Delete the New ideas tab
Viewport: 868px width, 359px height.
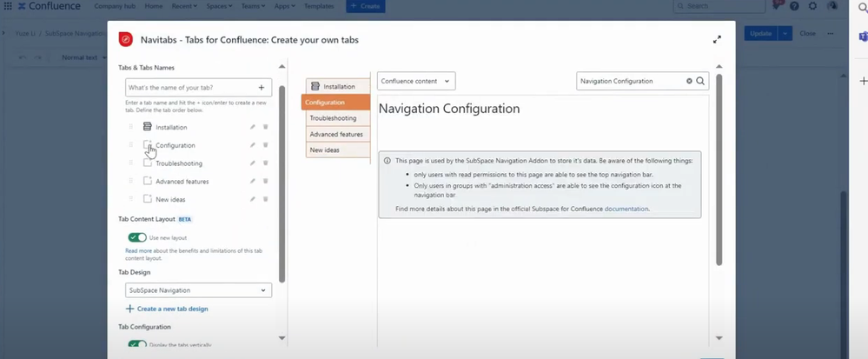coord(265,199)
